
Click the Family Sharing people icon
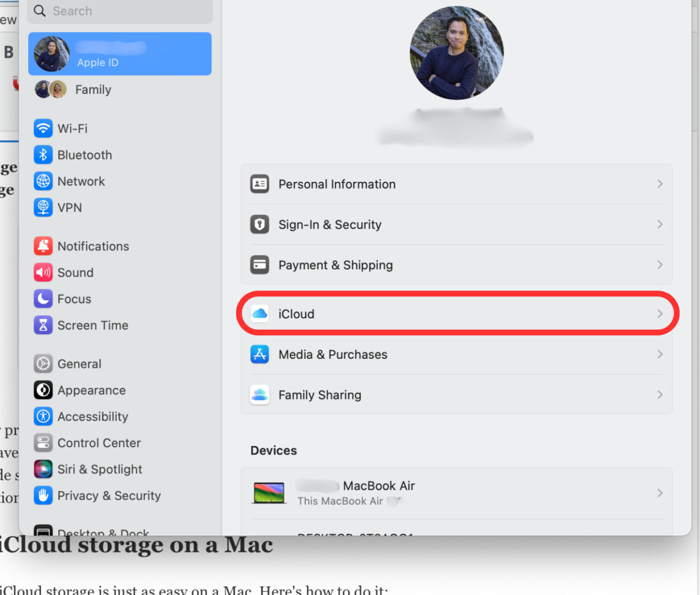pos(259,395)
